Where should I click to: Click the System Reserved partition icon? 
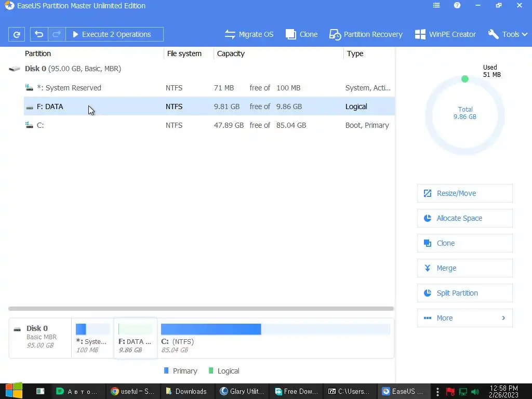point(29,88)
